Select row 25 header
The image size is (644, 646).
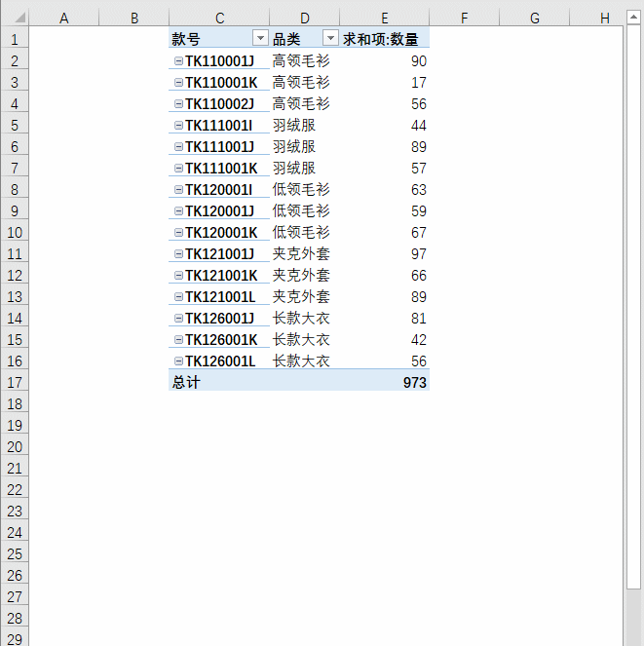tap(15, 553)
